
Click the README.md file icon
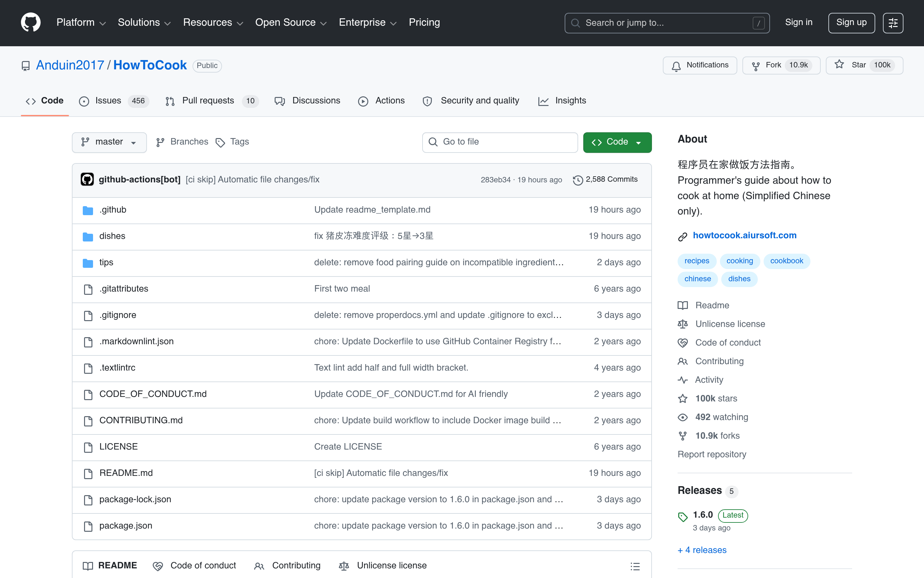88,474
